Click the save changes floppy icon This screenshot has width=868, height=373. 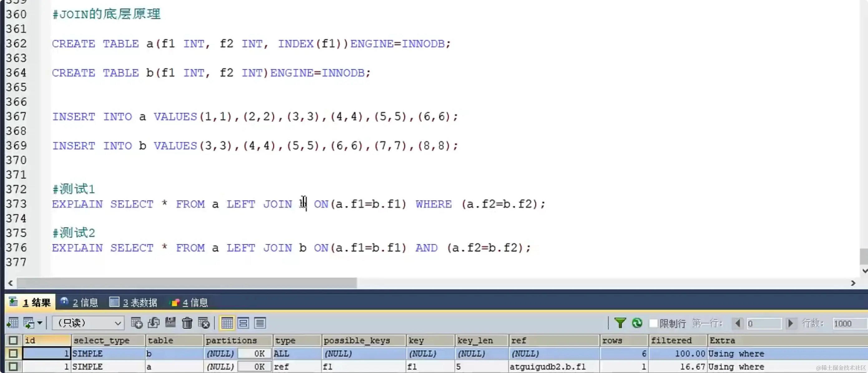[x=170, y=323]
